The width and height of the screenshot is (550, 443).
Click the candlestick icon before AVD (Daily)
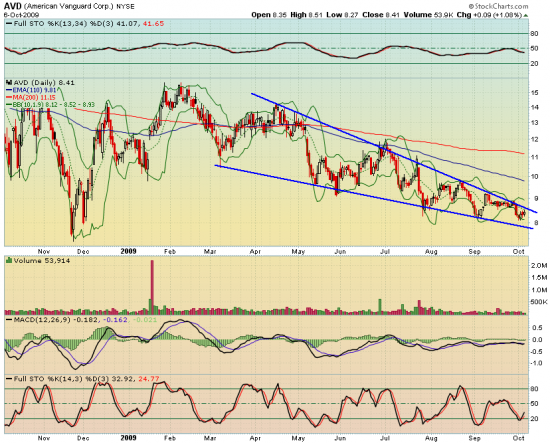tap(8, 82)
